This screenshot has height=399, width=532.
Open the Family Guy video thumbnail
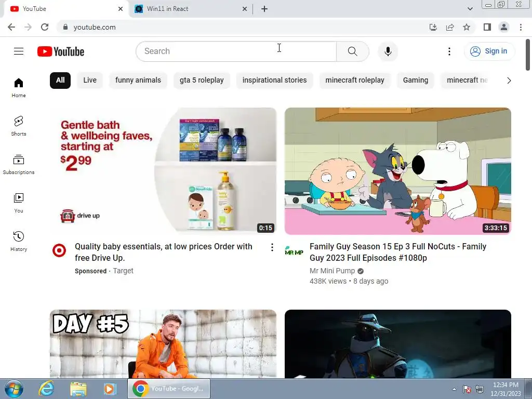[x=398, y=171]
